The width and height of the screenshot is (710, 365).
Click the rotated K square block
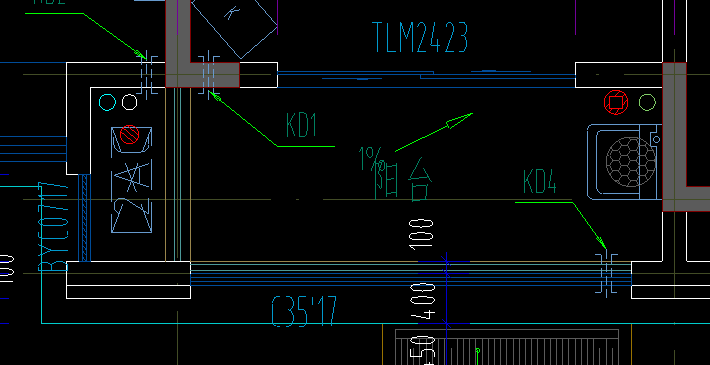pos(234,25)
